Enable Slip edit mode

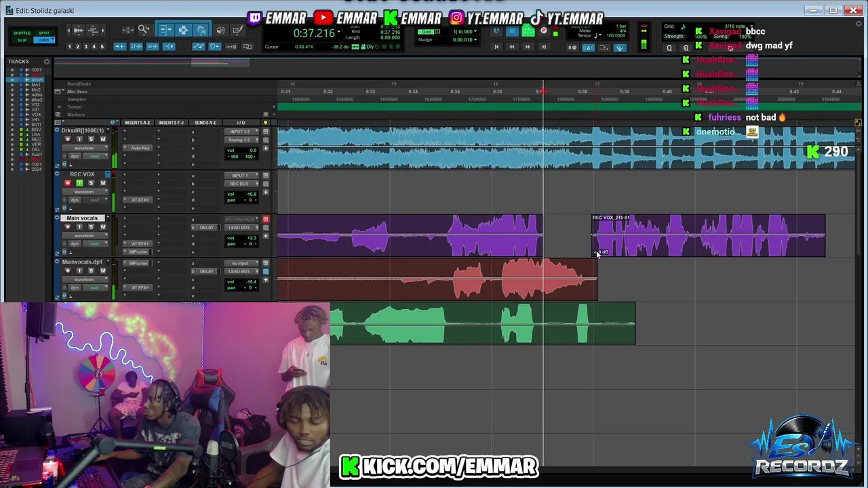pos(22,40)
